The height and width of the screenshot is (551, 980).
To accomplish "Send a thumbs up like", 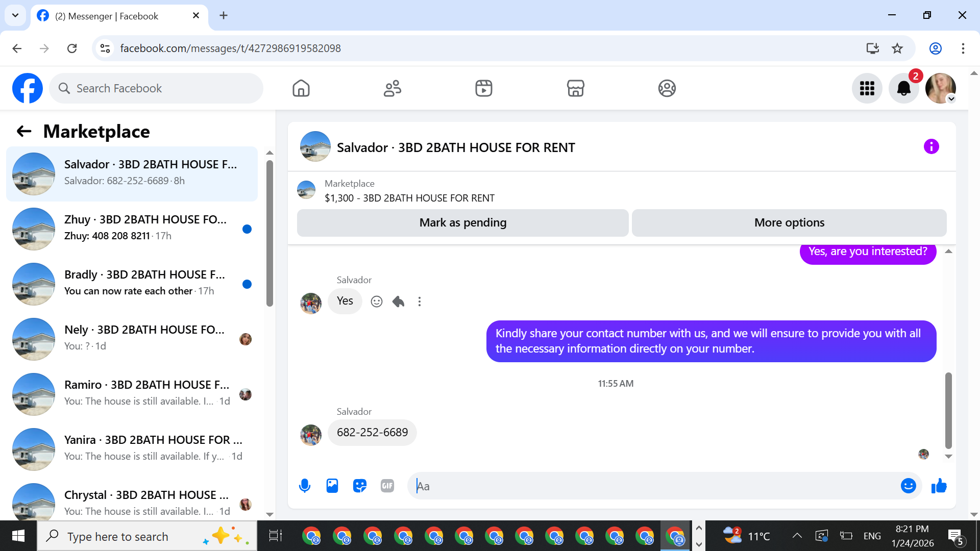I will coord(939,486).
